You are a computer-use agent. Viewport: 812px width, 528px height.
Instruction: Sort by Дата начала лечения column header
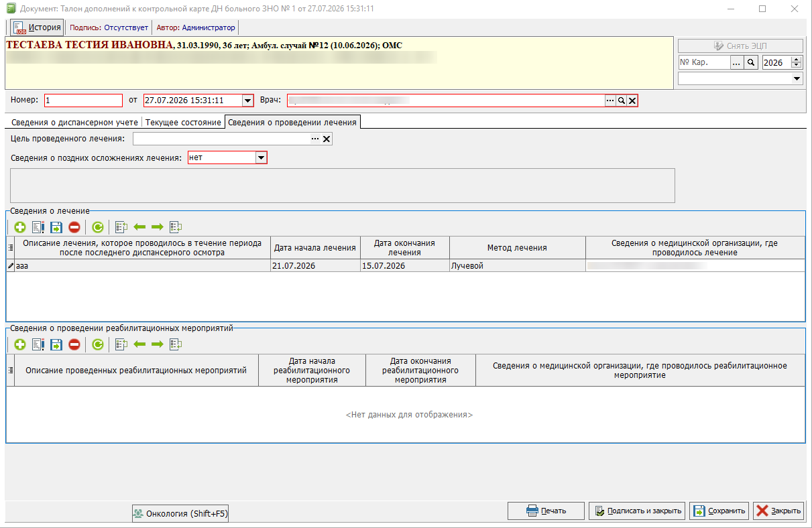[315, 248]
